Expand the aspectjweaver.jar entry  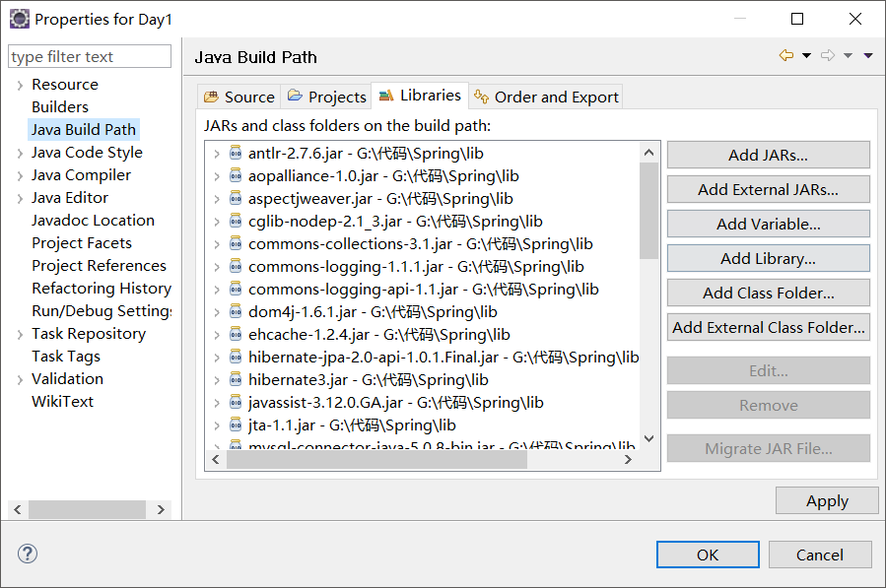click(217, 199)
